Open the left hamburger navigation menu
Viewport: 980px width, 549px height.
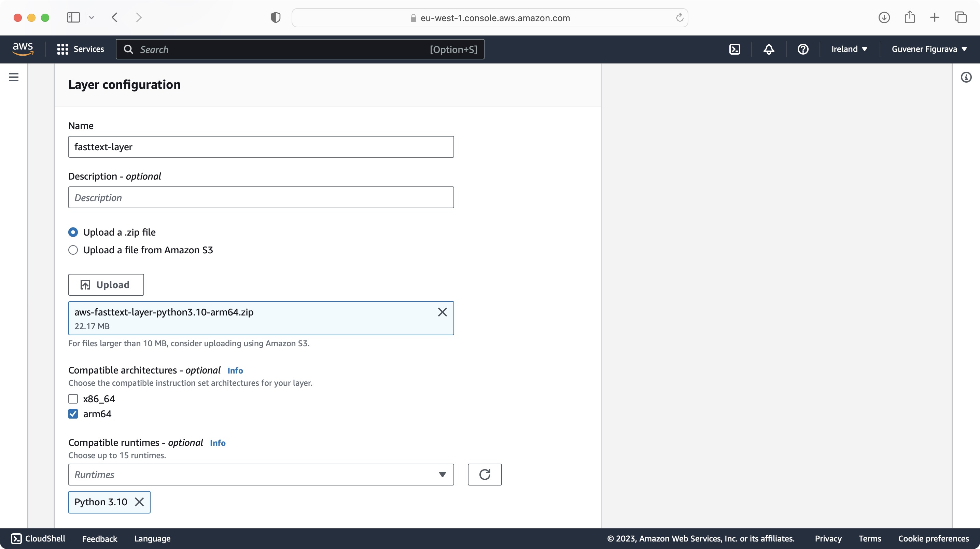tap(14, 77)
